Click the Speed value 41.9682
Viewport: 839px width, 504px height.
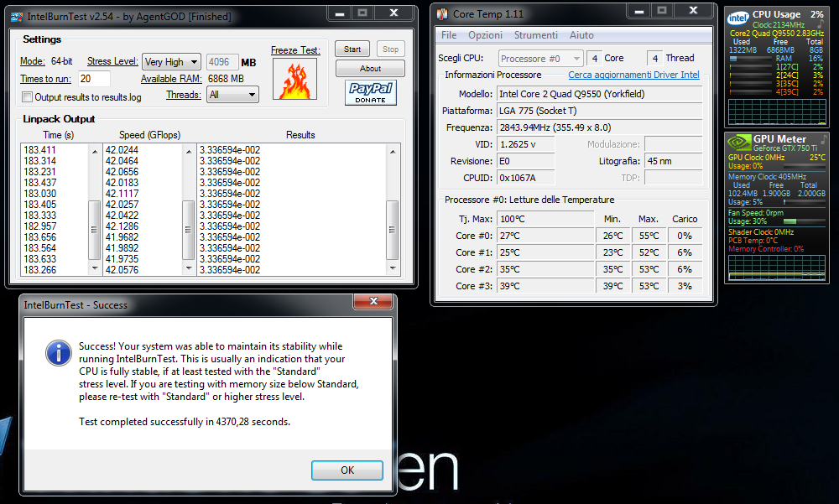point(122,237)
